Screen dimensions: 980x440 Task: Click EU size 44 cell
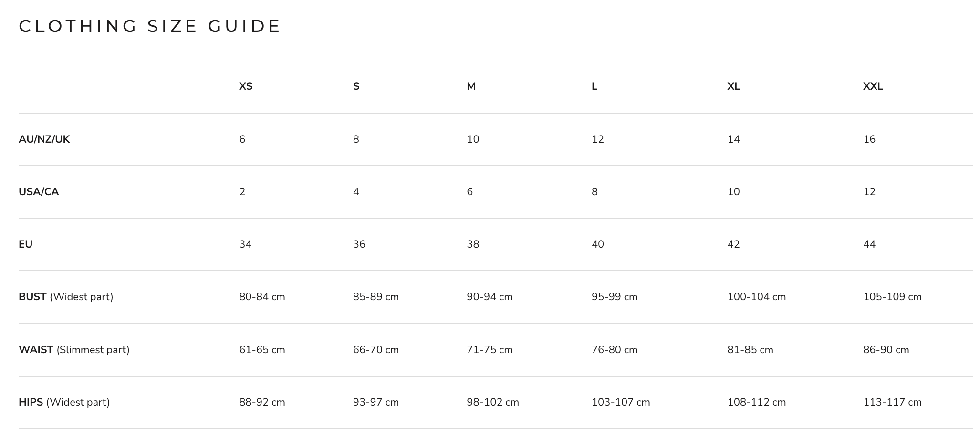point(869,244)
